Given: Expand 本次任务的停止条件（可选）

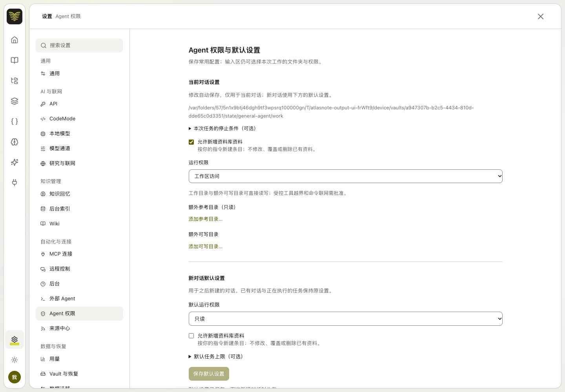Looking at the screenshot, I should pyautogui.click(x=222, y=129).
